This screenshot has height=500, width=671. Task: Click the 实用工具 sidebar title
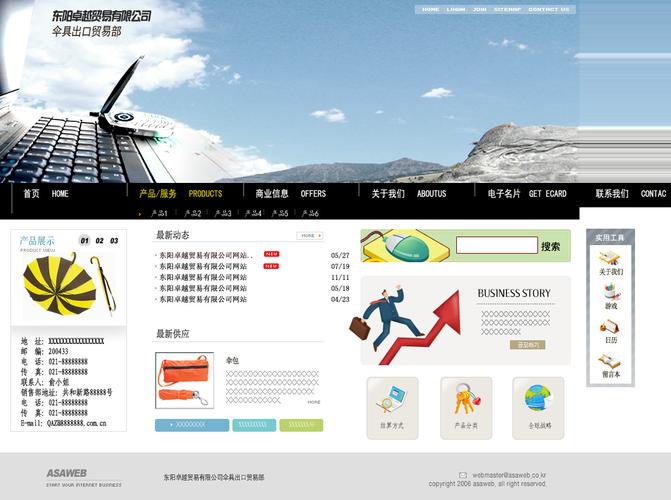(x=610, y=238)
